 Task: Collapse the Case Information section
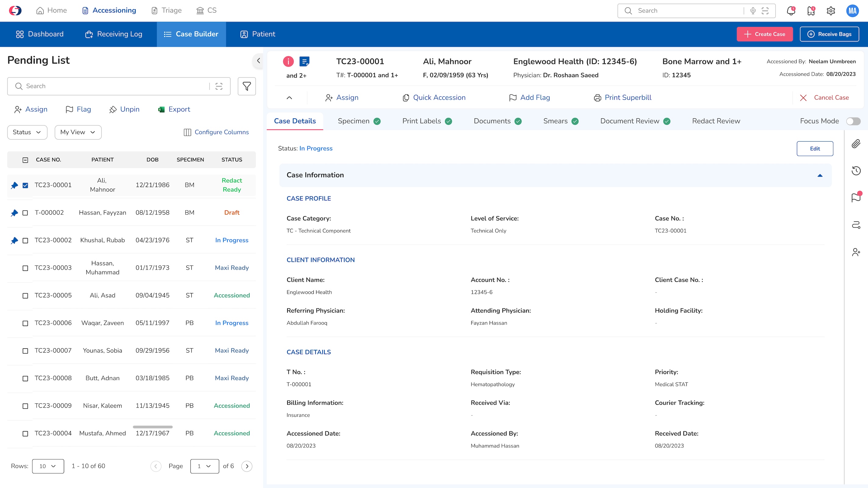tap(820, 175)
